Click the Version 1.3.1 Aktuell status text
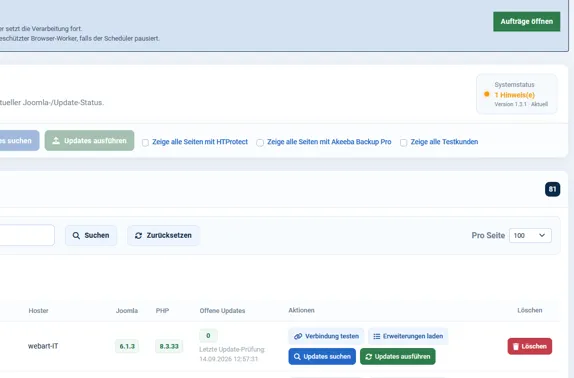 (x=521, y=104)
